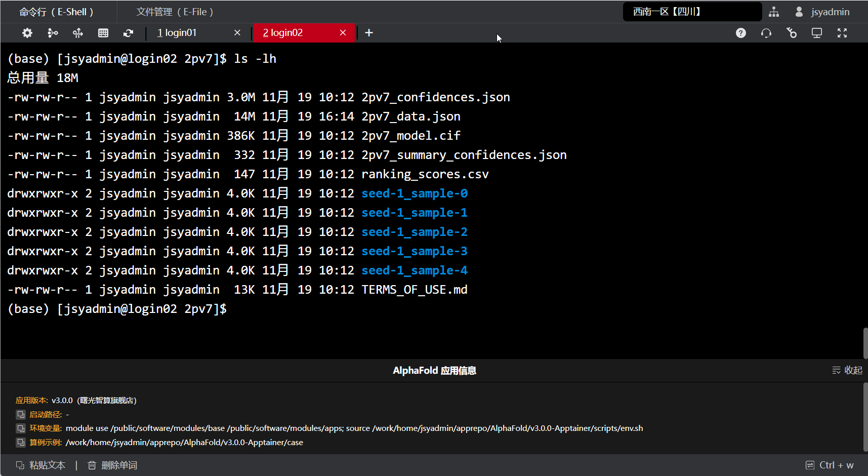Open customer support headset icon
This screenshot has height=476, width=868.
point(766,33)
